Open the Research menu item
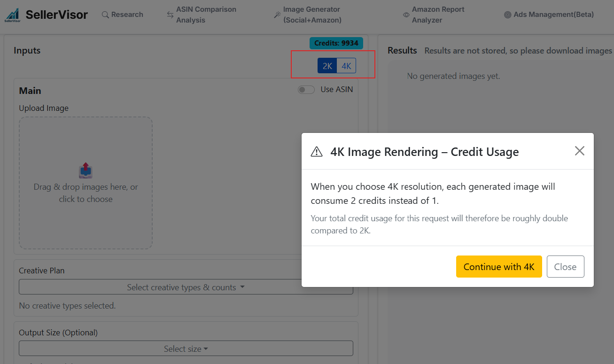 pos(127,15)
